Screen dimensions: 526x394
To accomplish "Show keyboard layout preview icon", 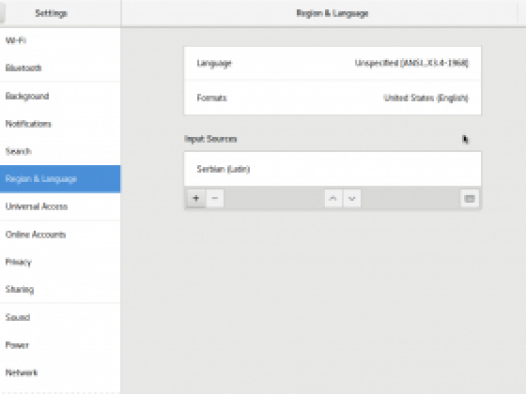I will point(470,199).
